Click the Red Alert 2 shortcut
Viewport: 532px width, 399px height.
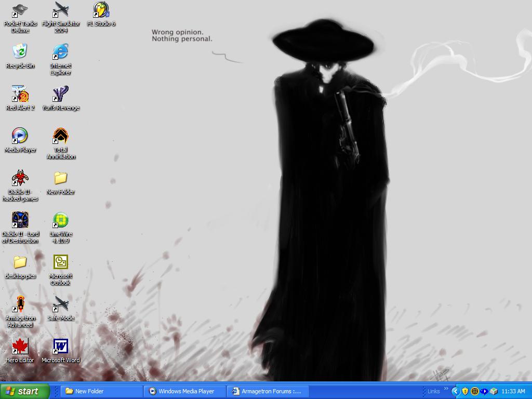(20, 94)
